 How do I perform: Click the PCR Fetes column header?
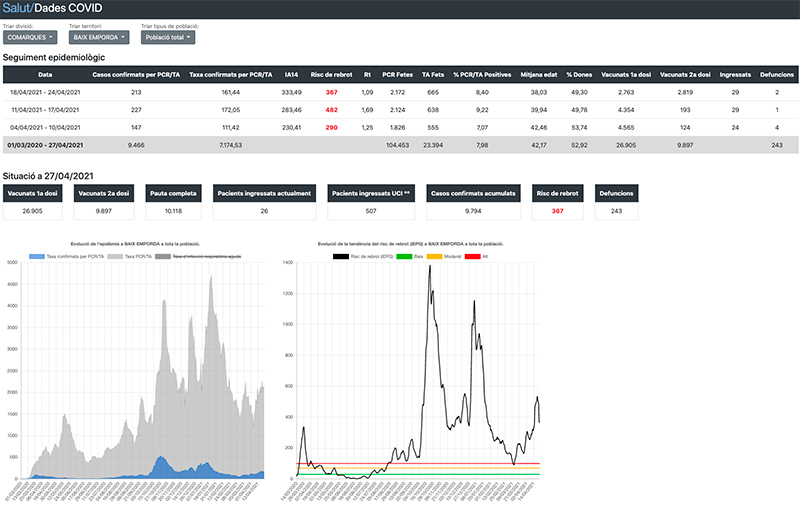(x=397, y=74)
